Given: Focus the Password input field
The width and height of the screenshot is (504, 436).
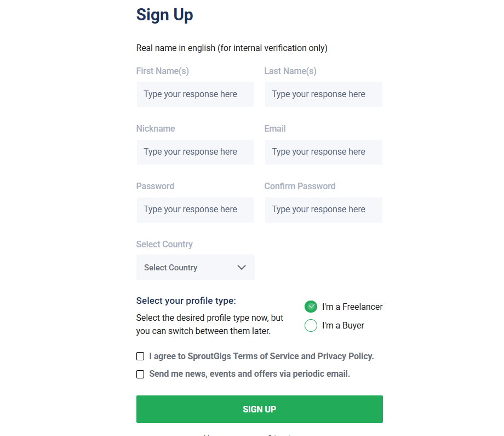Looking at the screenshot, I should point(196,210).
